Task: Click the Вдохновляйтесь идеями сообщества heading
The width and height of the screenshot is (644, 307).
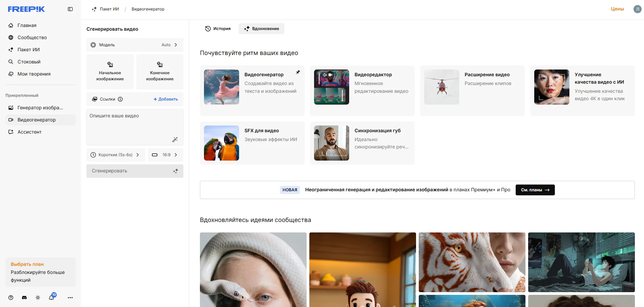Action: tap(255, 220)
